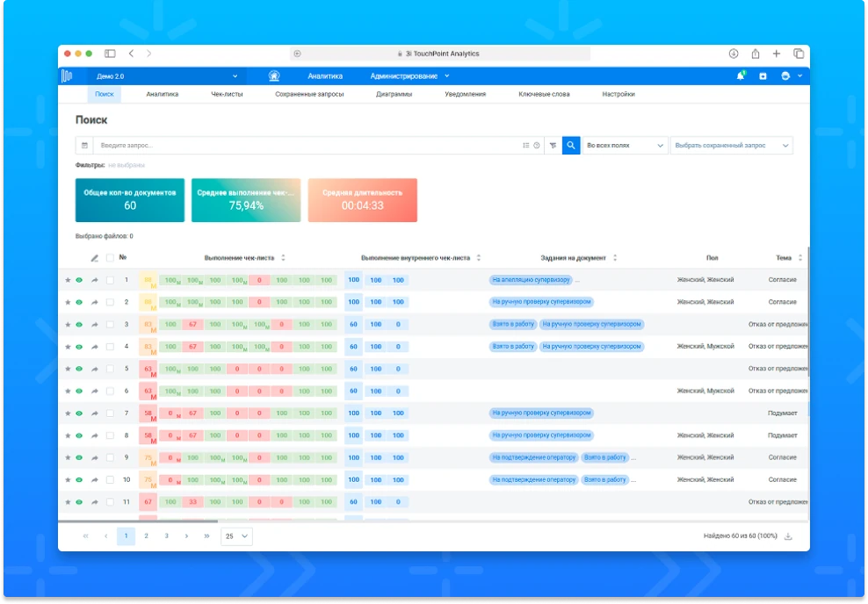Click the 'Общее кол-во документов' summary card
868x604 pixels.
[x=130, y=200]
